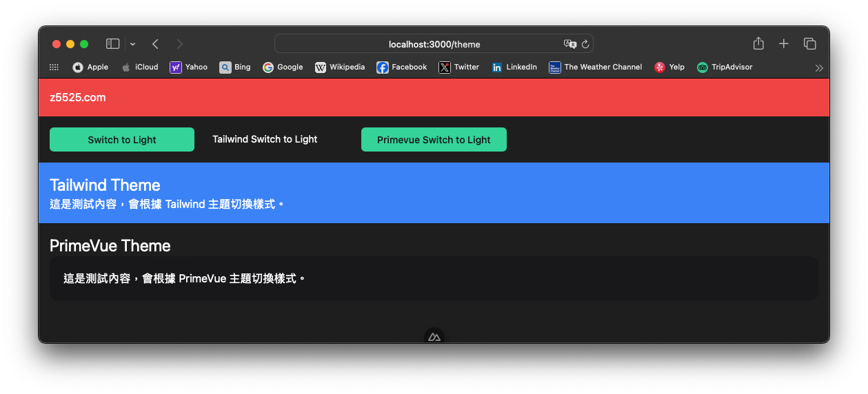Show the tab overview icon

point(809,43)
